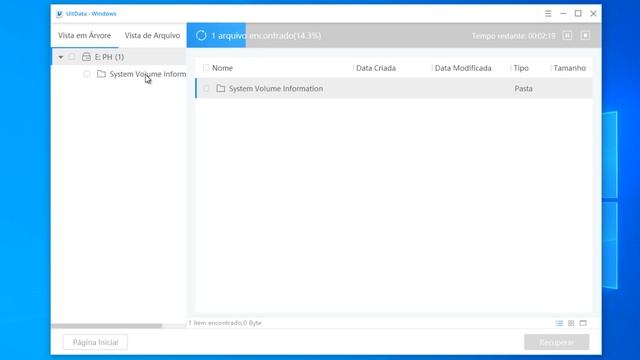Click the 1 item encontrado status text

tap(225, 323)
